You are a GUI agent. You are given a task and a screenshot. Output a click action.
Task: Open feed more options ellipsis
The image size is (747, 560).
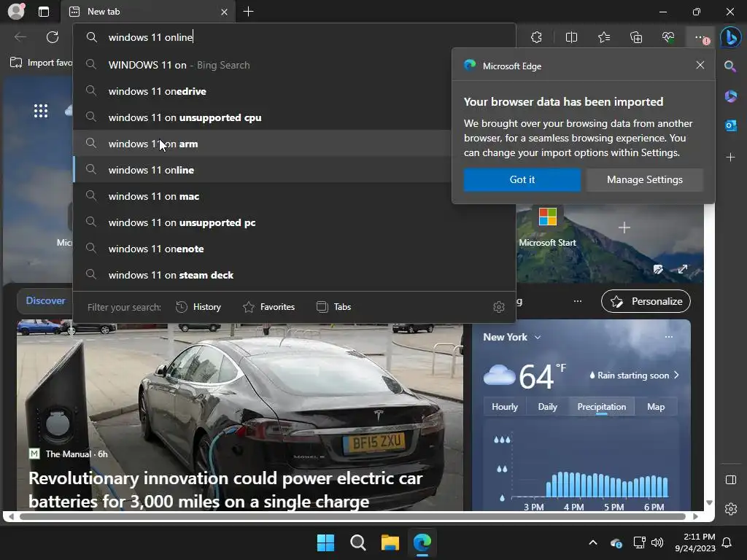tap(578, 301)
